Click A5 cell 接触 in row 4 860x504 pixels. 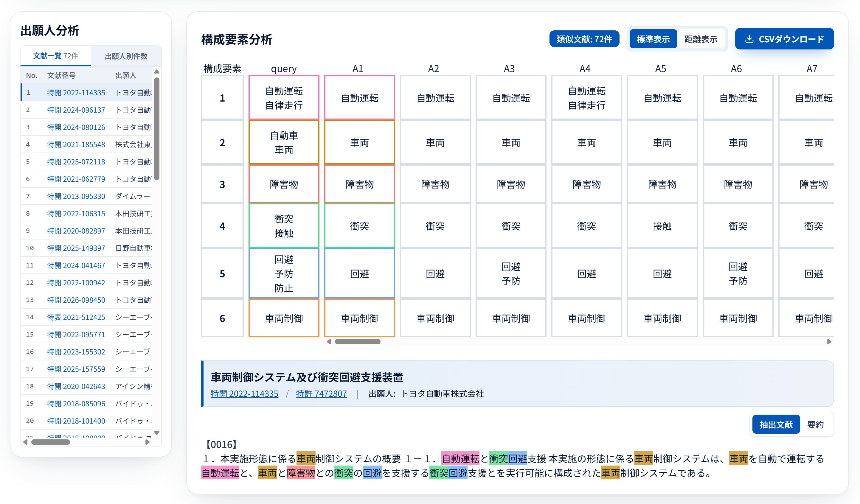pyautogui.click(x=662, y=225)
